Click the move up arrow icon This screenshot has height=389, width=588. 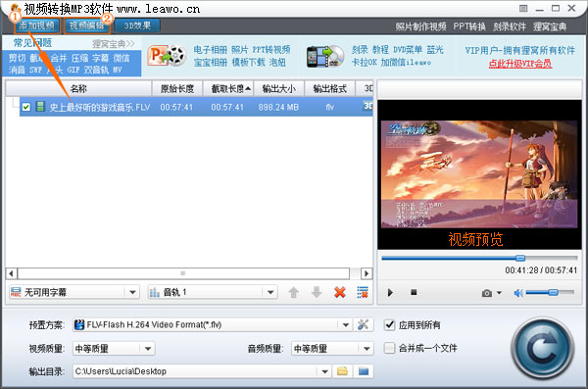click(294, 292)
